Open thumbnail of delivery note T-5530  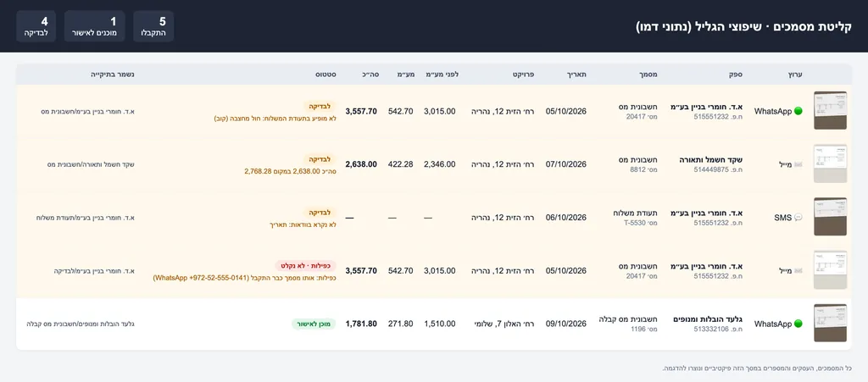pyautogui.click(x=830, y=217)
